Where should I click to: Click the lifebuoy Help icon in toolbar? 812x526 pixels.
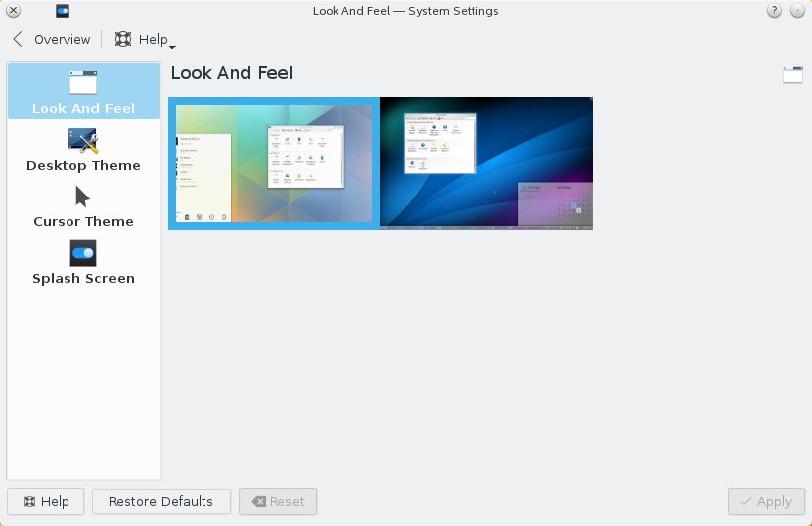(x=123, y=39)
